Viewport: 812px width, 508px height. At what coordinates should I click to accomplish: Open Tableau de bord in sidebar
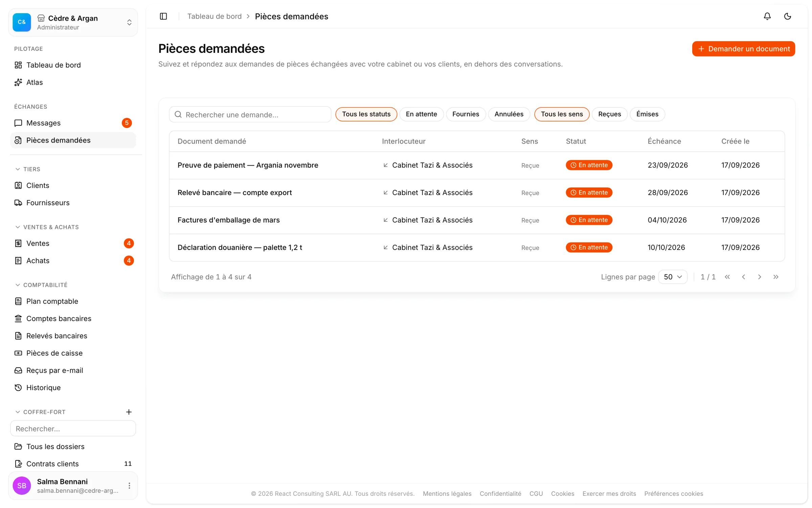[x=73, y=65]
